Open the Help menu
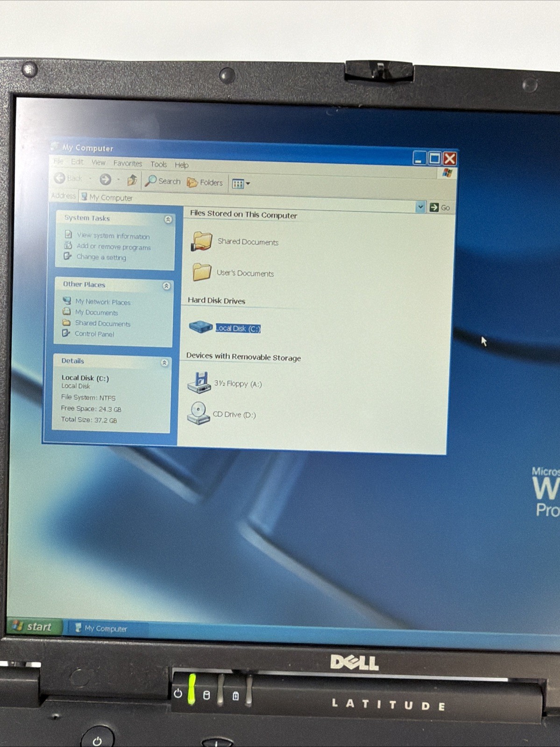The width and height of the screenshot is (560, 747). 182,165
